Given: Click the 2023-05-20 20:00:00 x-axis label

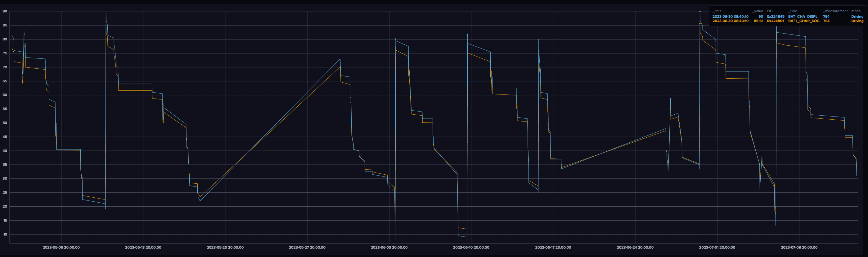Looking at the screenshot, I should tap(225, 247).
